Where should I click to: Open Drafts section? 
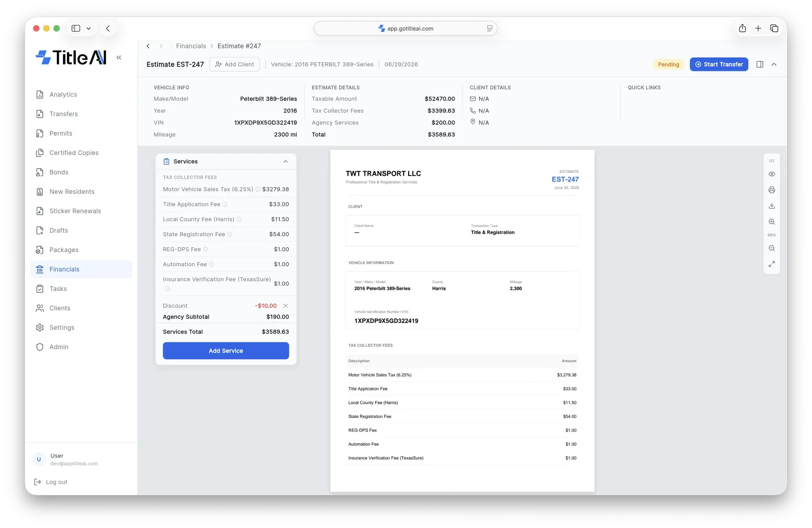click(58, 230)
